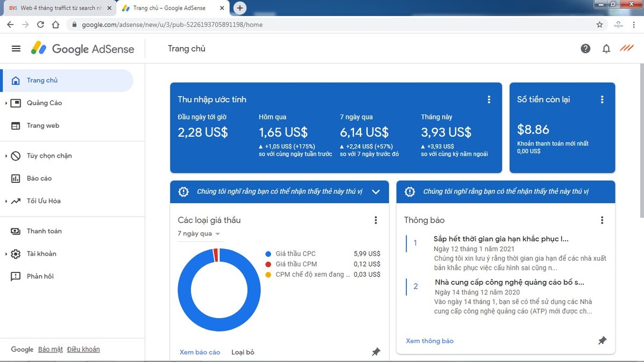This screenshot has width=644, height=362.
Task: Click the blue Giá thầu CPC legend dot
Action: pos(268,254)
